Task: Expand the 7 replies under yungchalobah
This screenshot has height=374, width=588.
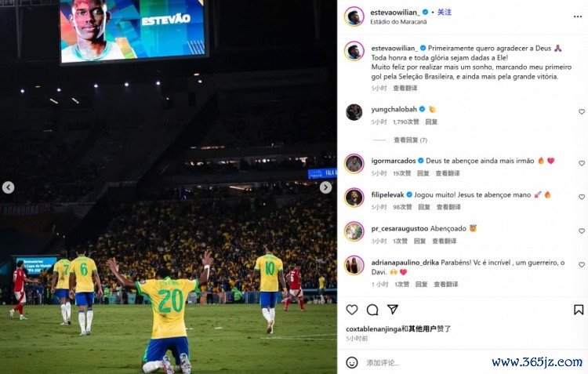Action: coord(410,140)
